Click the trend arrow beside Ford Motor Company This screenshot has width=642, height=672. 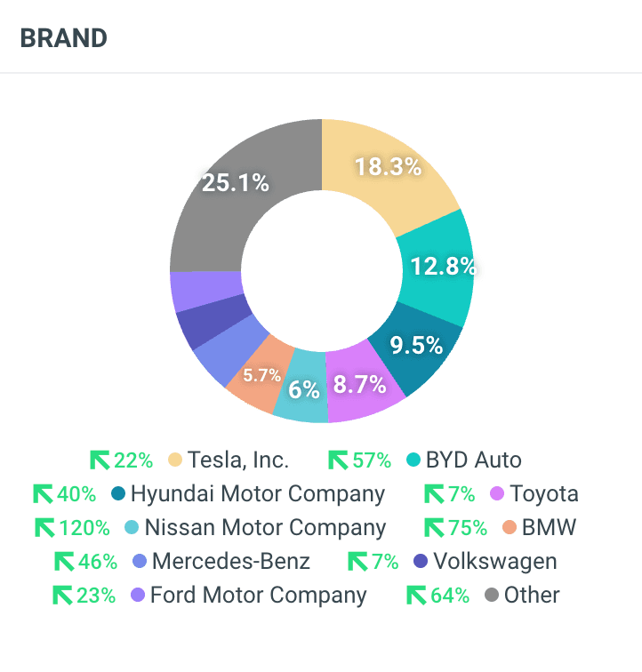(62, 595)
